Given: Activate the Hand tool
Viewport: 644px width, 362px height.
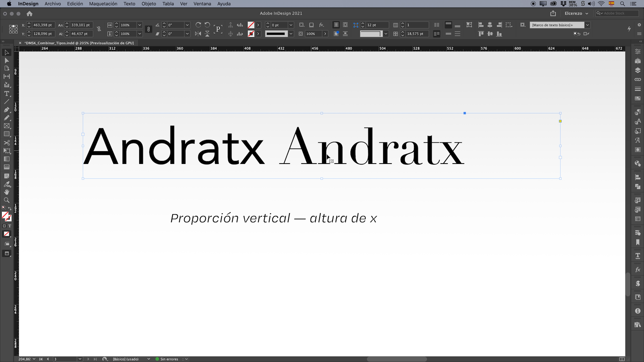Looking at the screenshot, I should coord(7,192).
